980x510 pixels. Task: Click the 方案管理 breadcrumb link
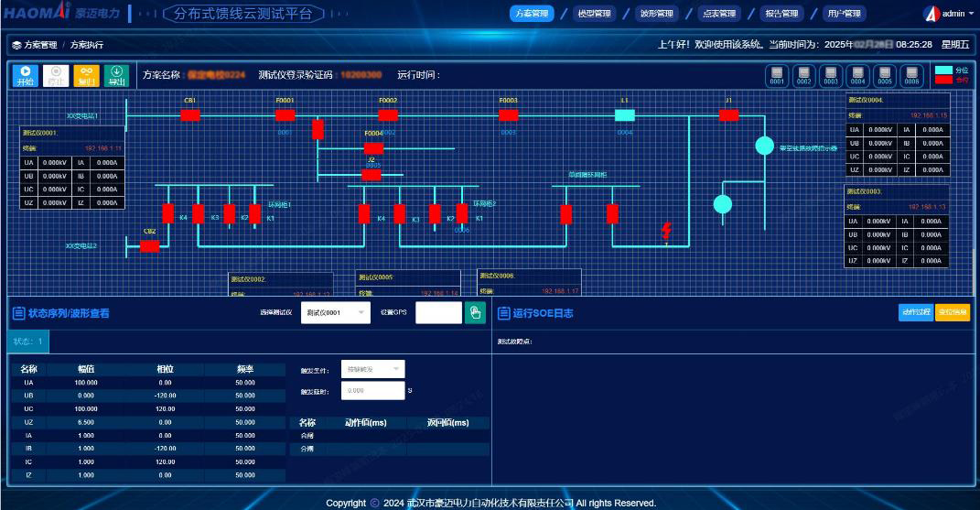click(39, 45)
